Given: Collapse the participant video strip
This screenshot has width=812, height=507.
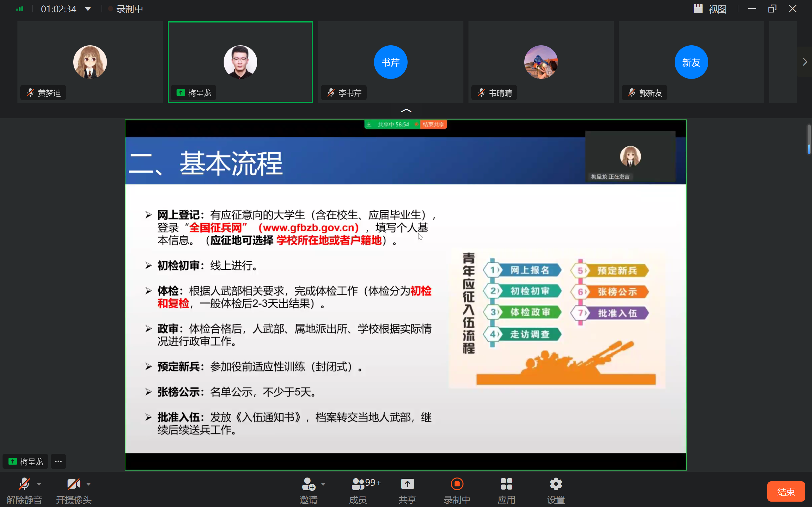Looking at the screenshot, I should 406,110.
